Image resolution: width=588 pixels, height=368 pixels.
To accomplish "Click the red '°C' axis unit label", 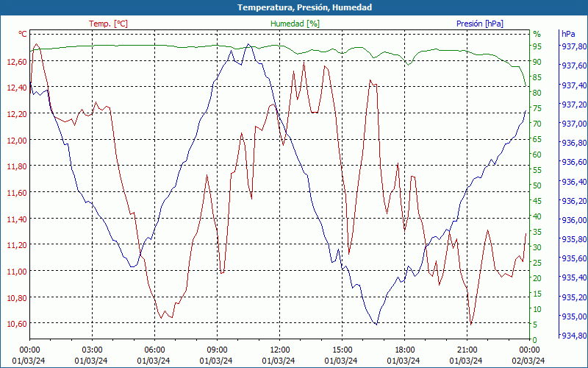I will [x=23, y=34].
